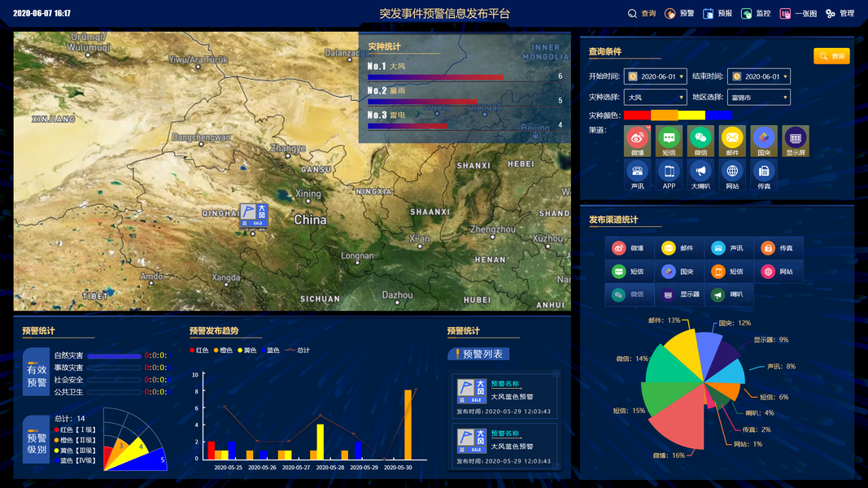Image resolution: width=868 pixels, height=488 pixels.
Task: Toggle 总计 line legend in trend chart
Action: pyautogui.click(x=297, y=351)
